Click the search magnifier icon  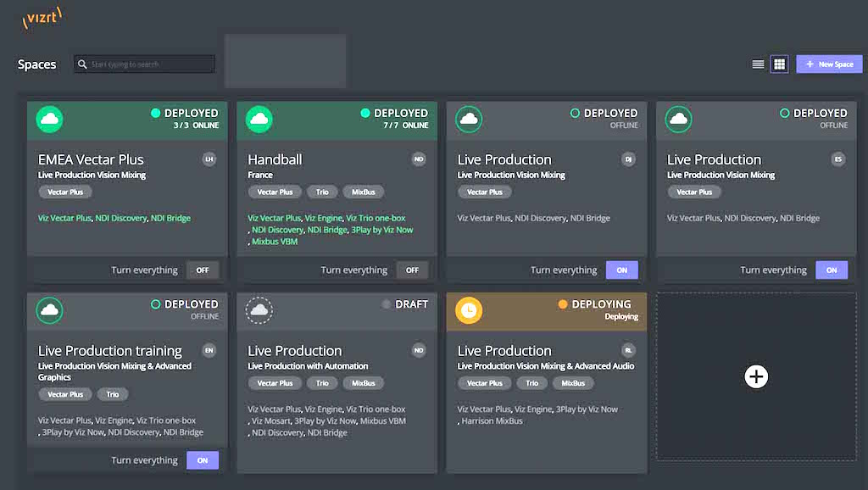(82, 64)
